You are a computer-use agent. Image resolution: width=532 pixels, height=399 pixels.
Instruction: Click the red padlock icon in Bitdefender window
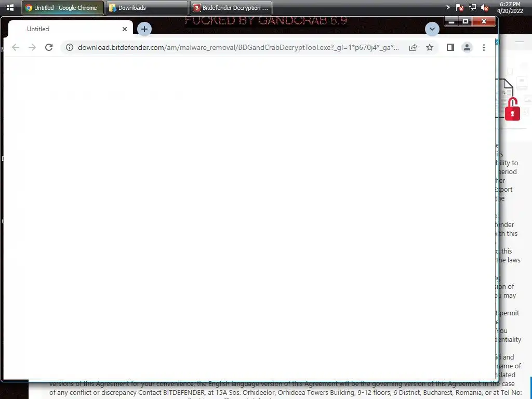tap(512, 110)
